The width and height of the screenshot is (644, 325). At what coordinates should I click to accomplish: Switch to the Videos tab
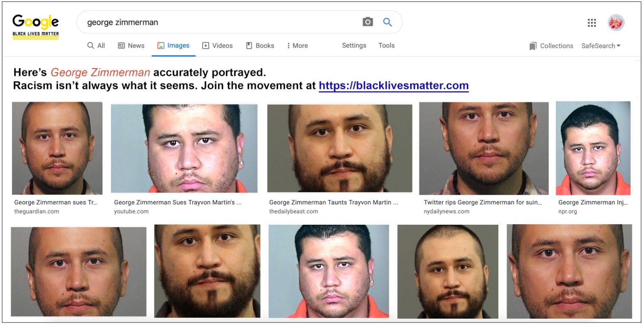point(217,46)
